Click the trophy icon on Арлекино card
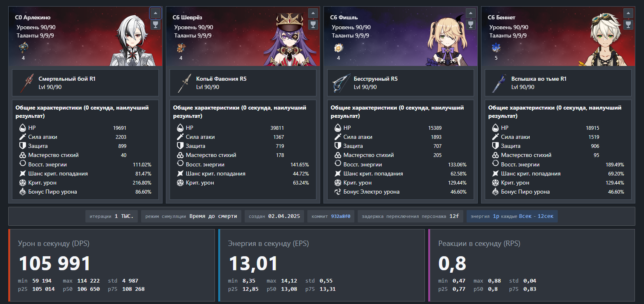 point(156,25)
